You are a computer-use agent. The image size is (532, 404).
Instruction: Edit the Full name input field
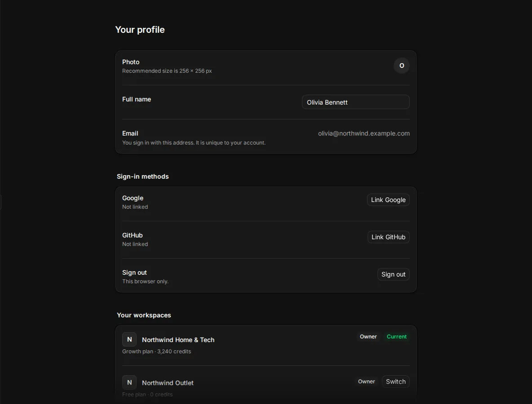355,102
